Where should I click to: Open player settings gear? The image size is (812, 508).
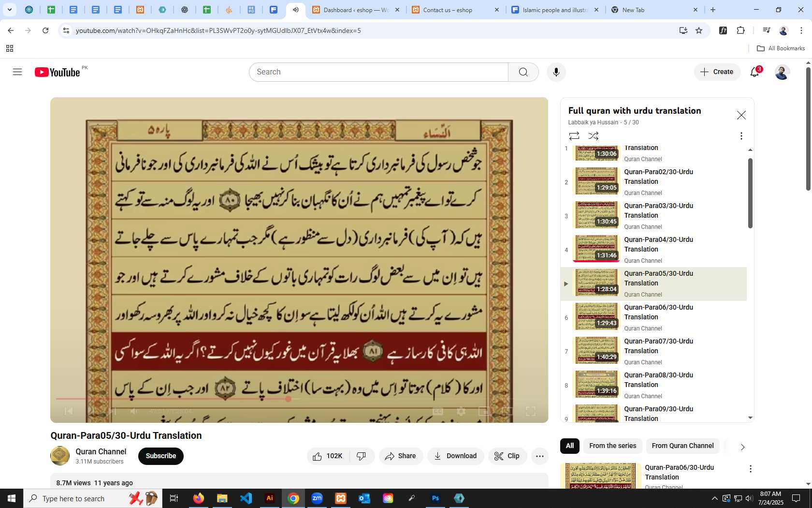click(461, 411)
